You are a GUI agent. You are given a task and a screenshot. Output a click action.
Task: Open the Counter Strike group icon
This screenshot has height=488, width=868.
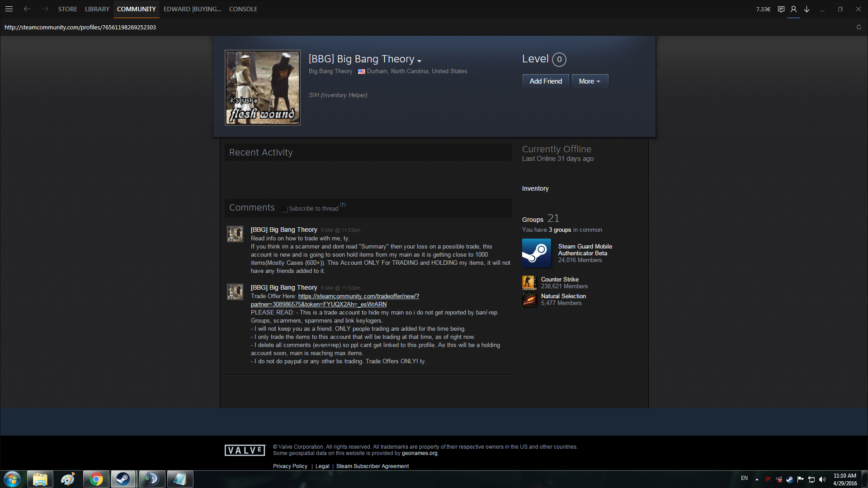point(529,283)
